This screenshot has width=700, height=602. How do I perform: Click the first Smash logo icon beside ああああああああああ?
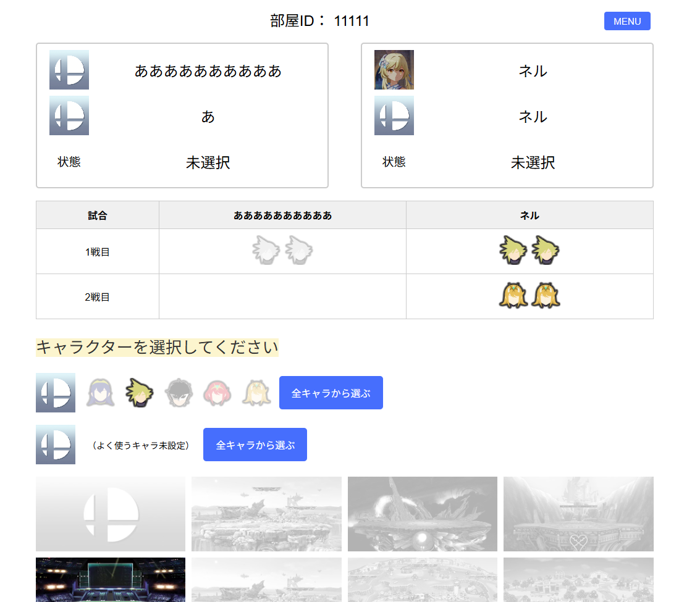69,70
